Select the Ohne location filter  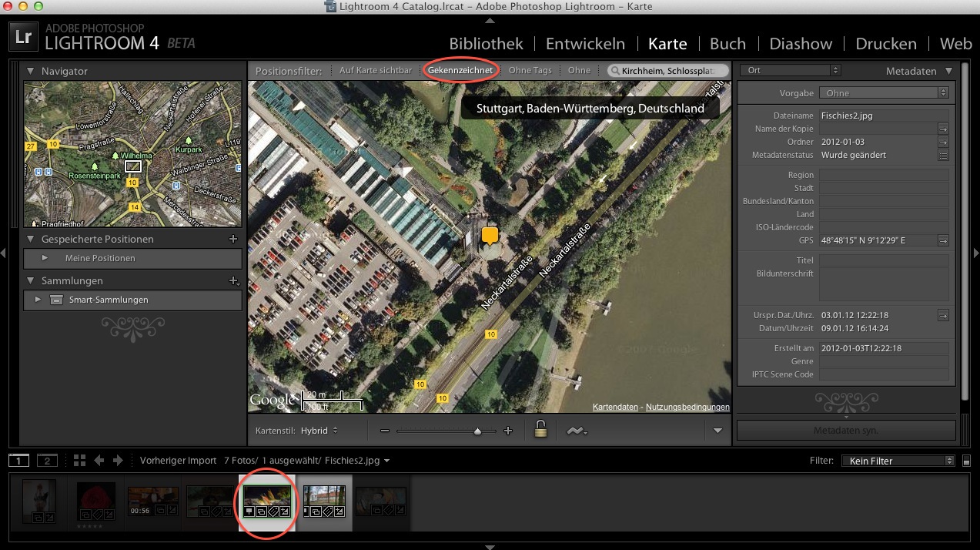pos(579,71)
